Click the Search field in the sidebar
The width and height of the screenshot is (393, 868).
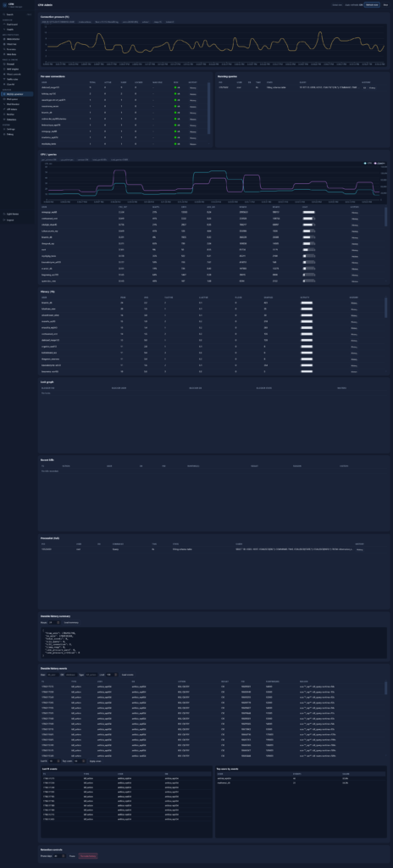tap(18, 14)
